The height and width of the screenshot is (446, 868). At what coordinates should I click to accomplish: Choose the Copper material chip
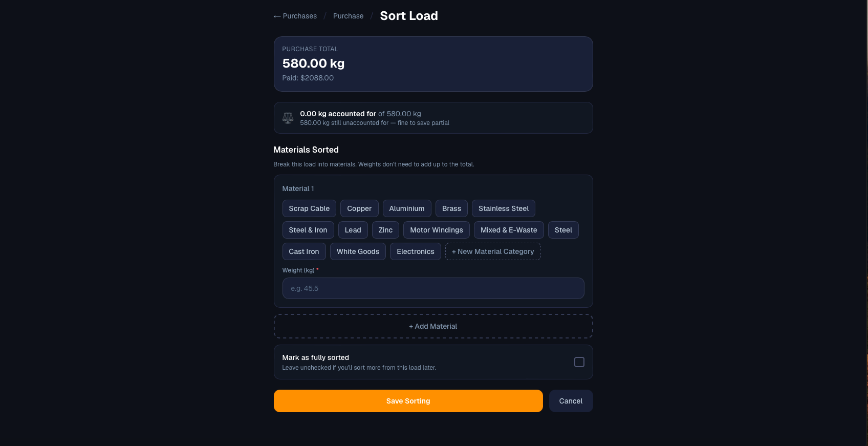359,208
